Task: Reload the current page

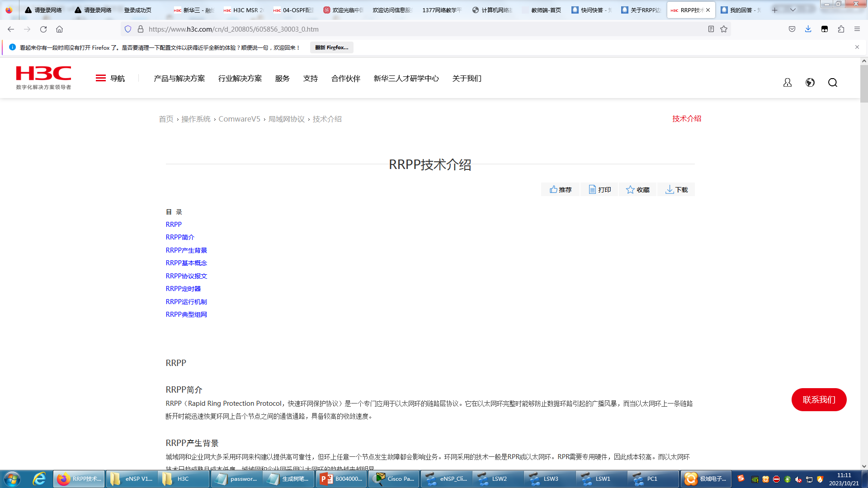Action: (43, 29)
